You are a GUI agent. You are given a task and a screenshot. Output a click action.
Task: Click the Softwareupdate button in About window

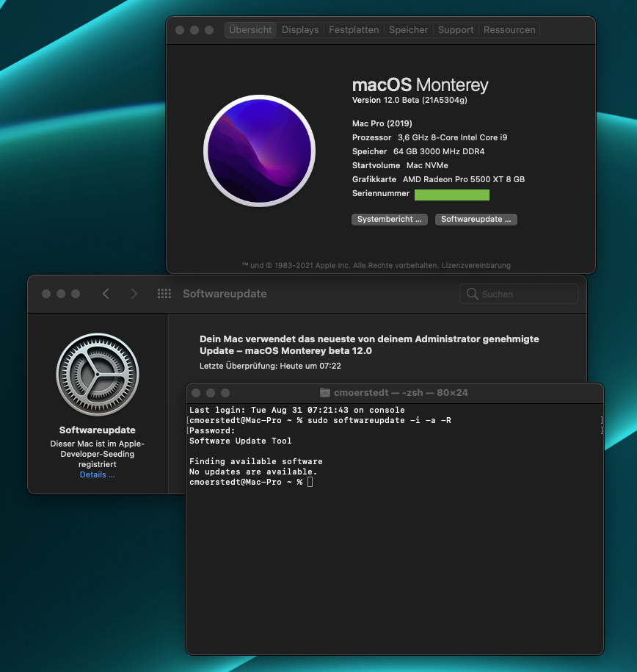point(476,220)
